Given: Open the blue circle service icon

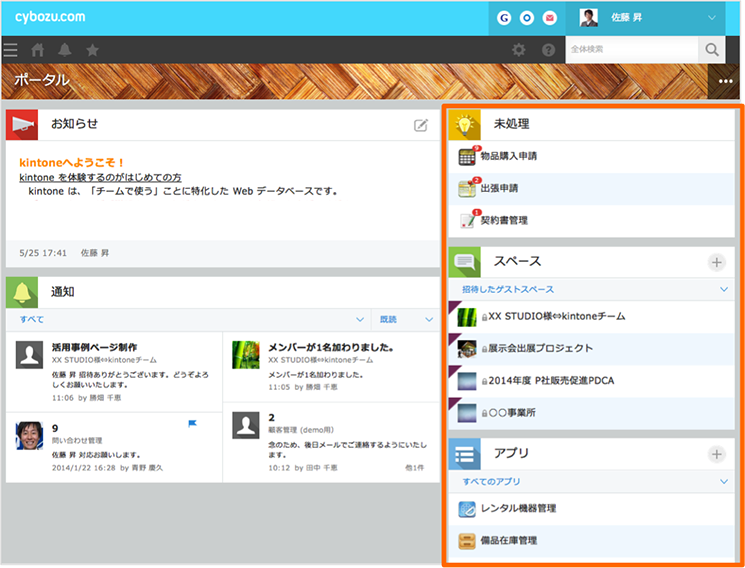Looking at the screenshot, I should 527,18.
